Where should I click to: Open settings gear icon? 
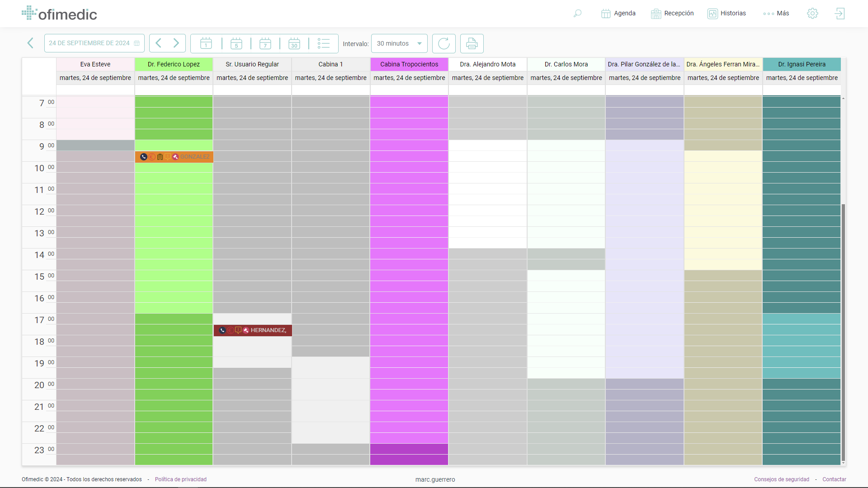(812, 14)
